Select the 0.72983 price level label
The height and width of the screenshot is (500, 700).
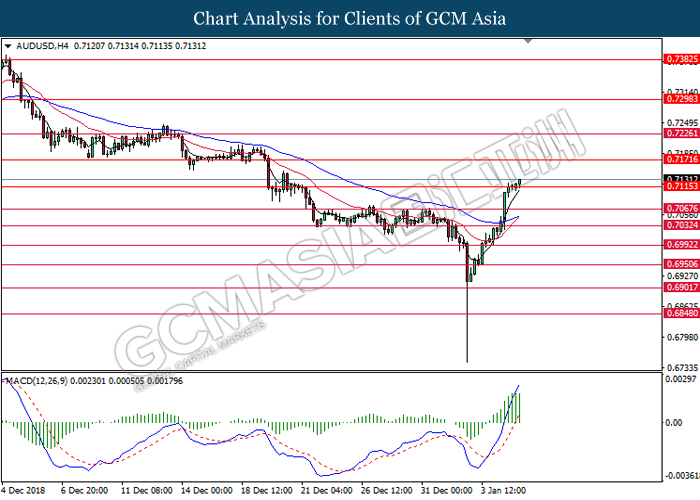681,99
